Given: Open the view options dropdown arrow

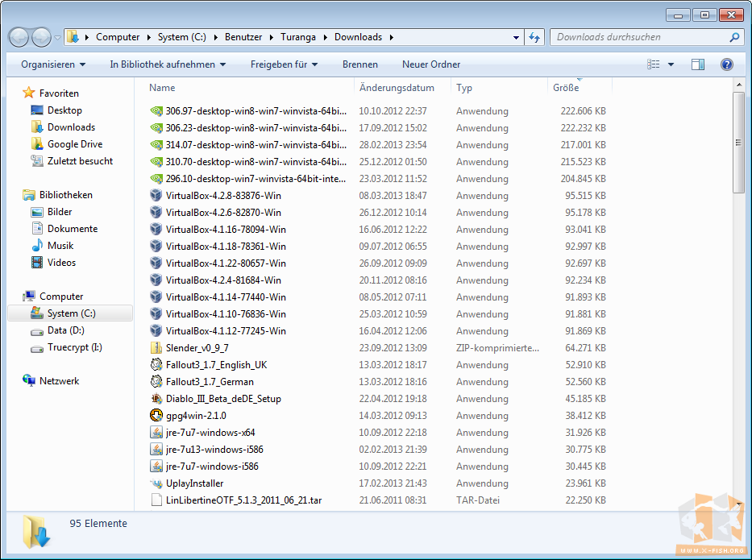Looking at the screenshot, I should coord(671,64).
